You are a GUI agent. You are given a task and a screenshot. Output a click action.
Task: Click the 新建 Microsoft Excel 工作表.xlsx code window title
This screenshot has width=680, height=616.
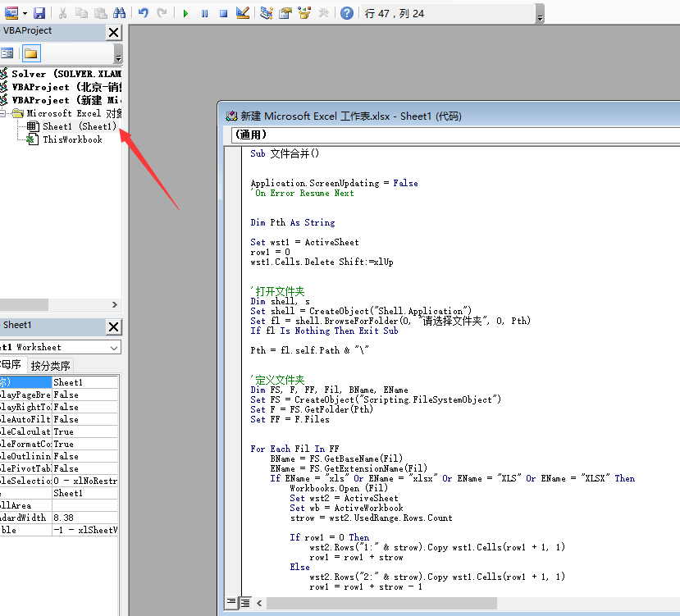(351, 116)
